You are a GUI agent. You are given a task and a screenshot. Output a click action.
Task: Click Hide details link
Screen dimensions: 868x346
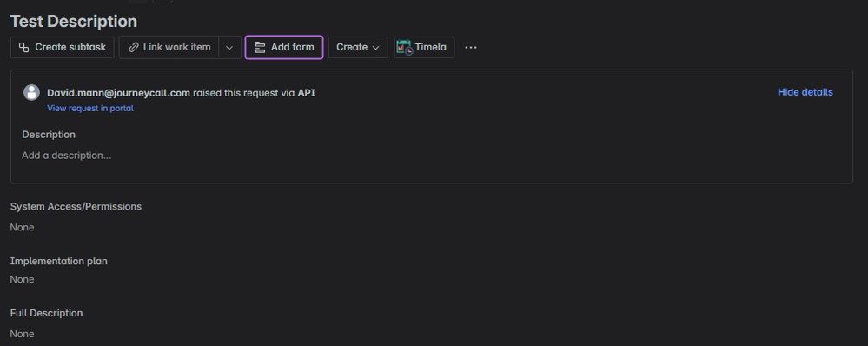[805, 92]
